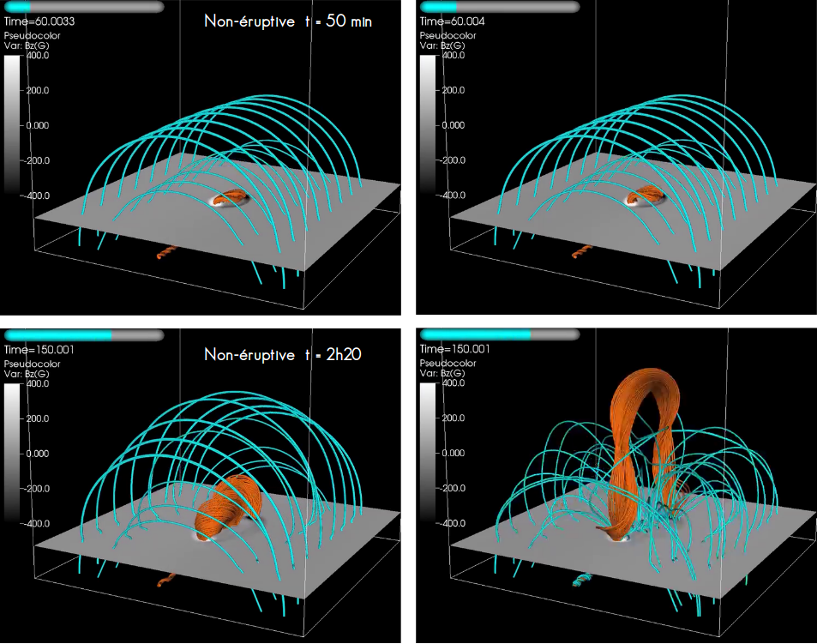The width and height of the screenshot is (817, 644).
Task: Click the progress bar in the top-left panel
Action: pyautogui.click(x=83, y=7)
